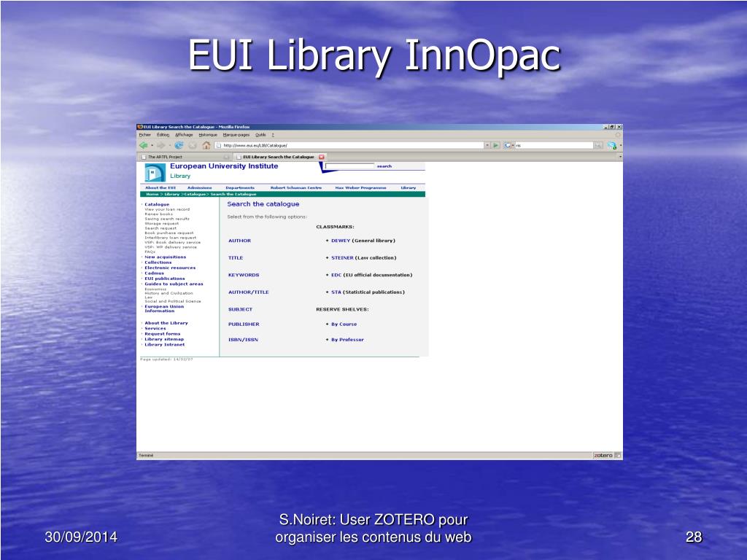Switch to The ARTFL Project tab
The image size is (747, 560).
[x=185, y=157]
